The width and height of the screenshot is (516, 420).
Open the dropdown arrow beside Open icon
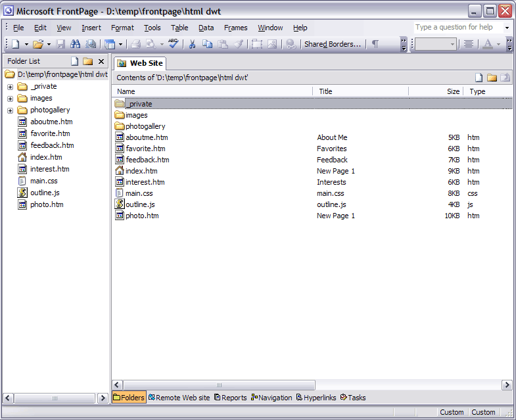click(x=49, y=44)
